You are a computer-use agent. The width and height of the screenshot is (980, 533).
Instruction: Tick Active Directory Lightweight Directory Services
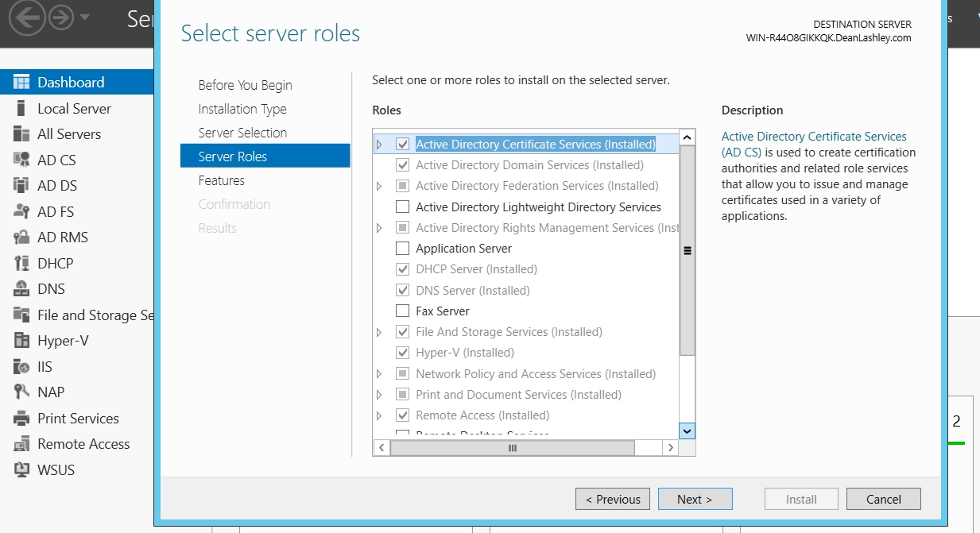[402, 207]
